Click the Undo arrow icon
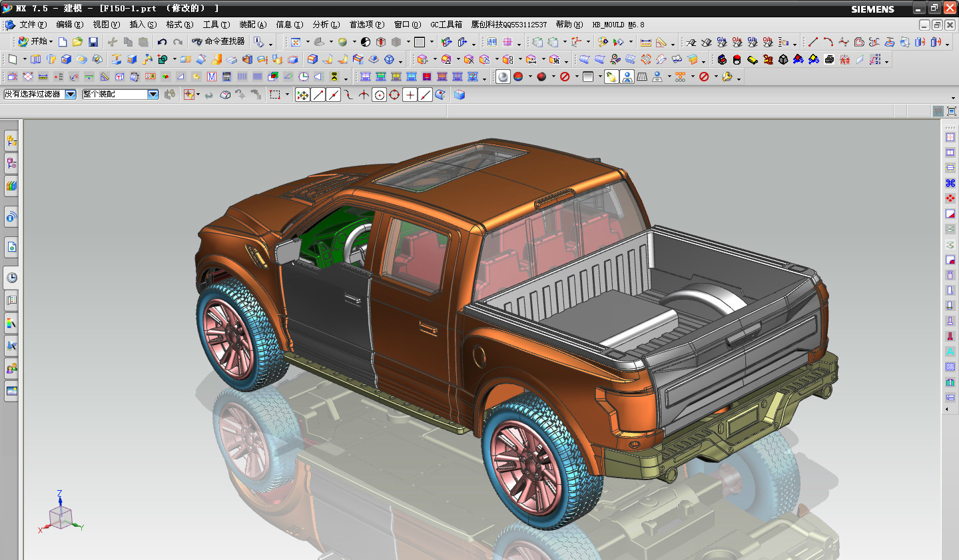 (162, 42)
